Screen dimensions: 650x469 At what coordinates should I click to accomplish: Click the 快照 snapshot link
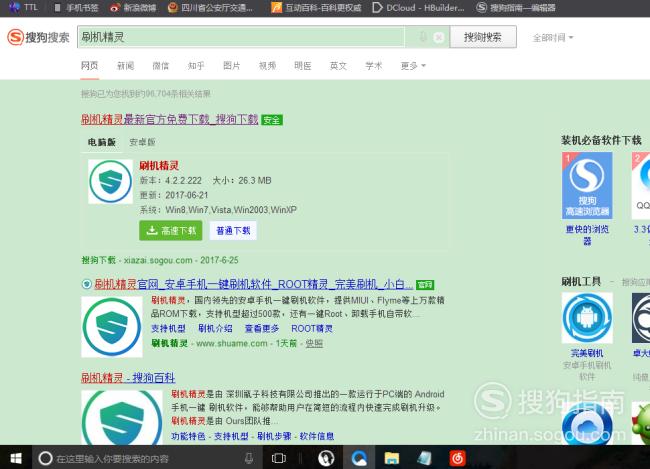[x=314, y=343]
